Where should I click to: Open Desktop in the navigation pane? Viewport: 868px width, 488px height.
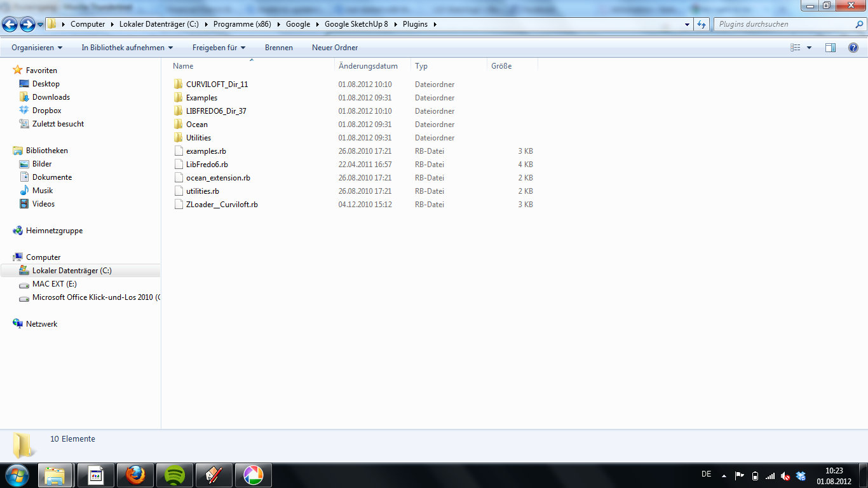(46, 84)
